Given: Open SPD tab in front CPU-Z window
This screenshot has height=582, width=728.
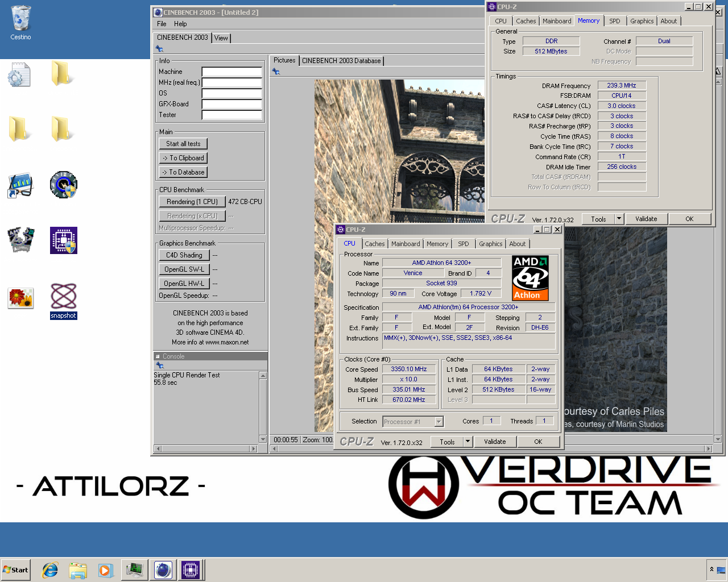Looking at the screenshot, I should [464, 244].
